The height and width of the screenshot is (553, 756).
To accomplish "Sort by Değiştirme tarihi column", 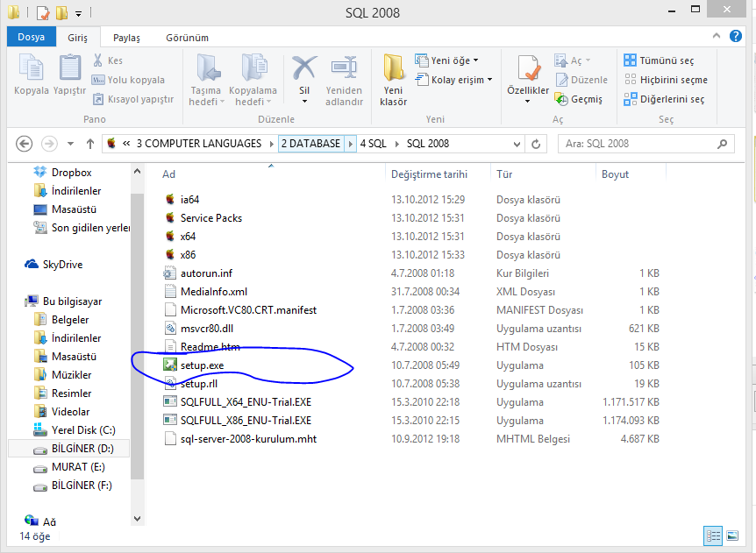I will pos(429,174).
